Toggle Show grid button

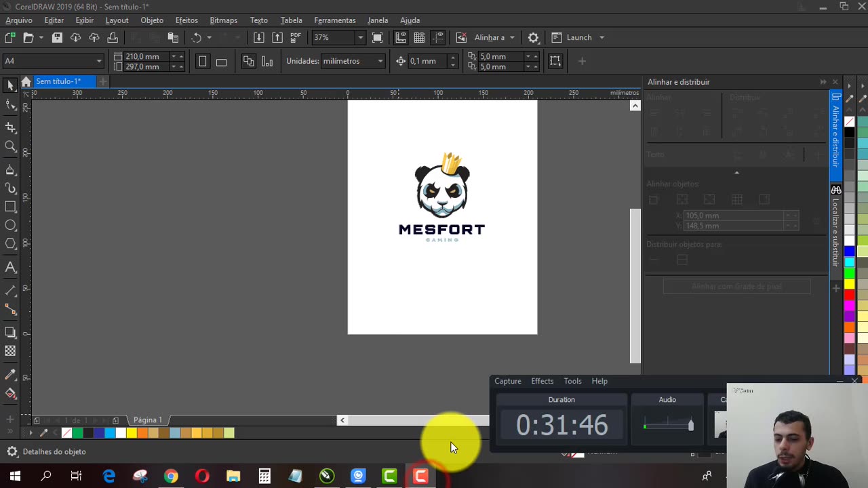point(419,37)
